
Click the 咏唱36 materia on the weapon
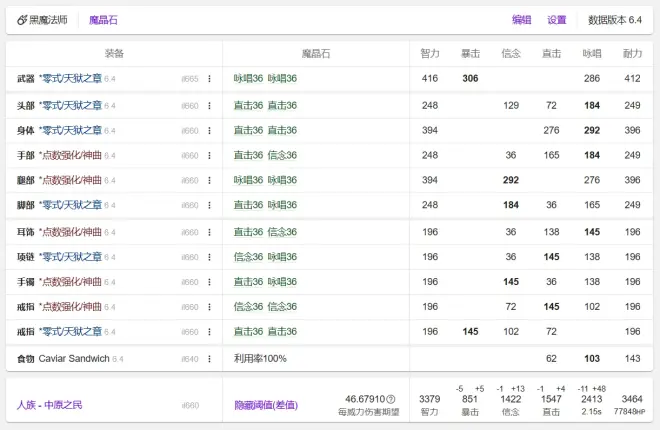point(248,78)
